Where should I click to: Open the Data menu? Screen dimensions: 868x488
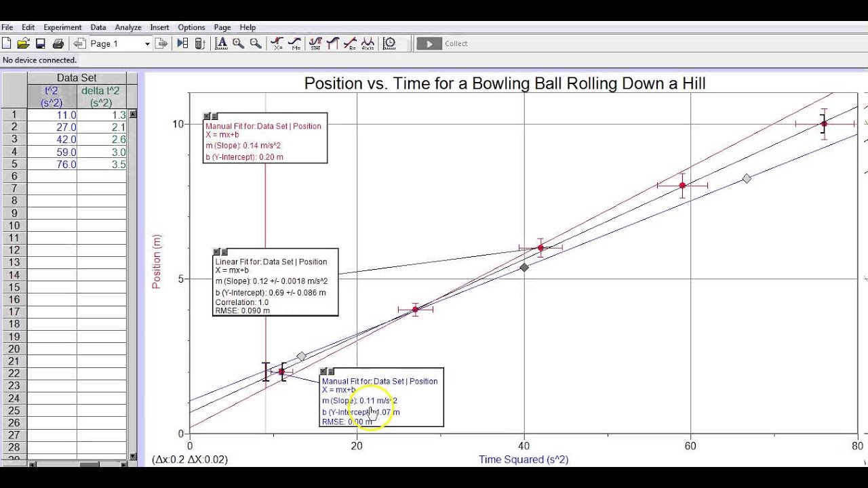(x=98, y=28)
